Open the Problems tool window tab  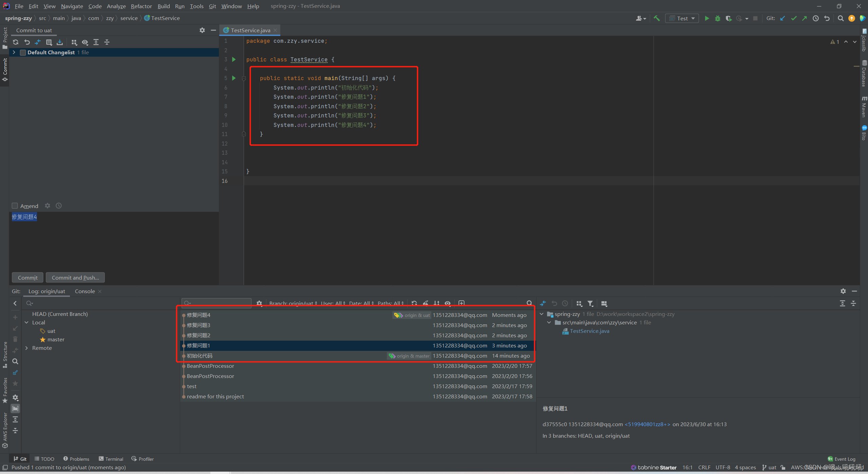(x=76, y=459)
